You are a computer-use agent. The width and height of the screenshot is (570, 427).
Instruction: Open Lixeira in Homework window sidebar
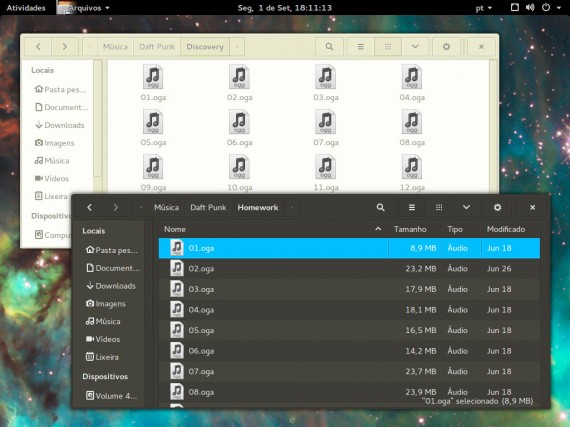pyautogui.click(x=102, y=357)
